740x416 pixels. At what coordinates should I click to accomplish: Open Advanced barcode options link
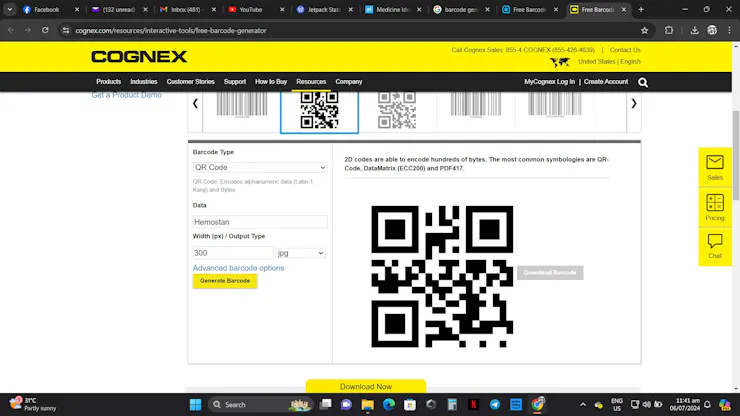point(238,268)
